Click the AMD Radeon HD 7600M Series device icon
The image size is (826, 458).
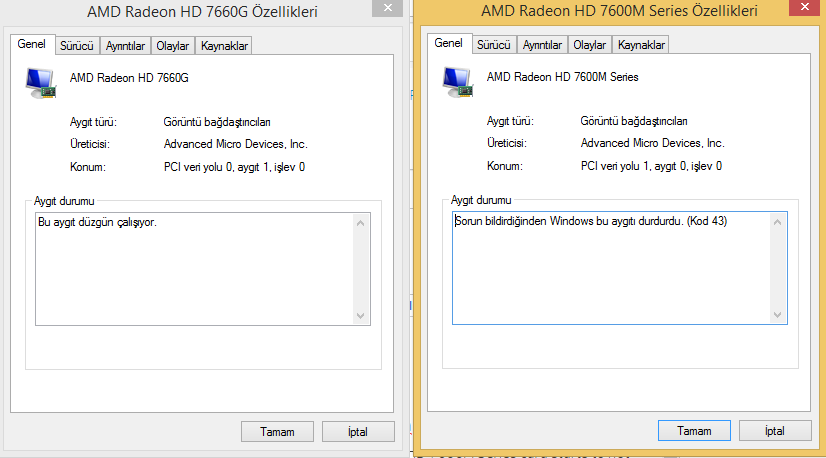coord(457,82)
